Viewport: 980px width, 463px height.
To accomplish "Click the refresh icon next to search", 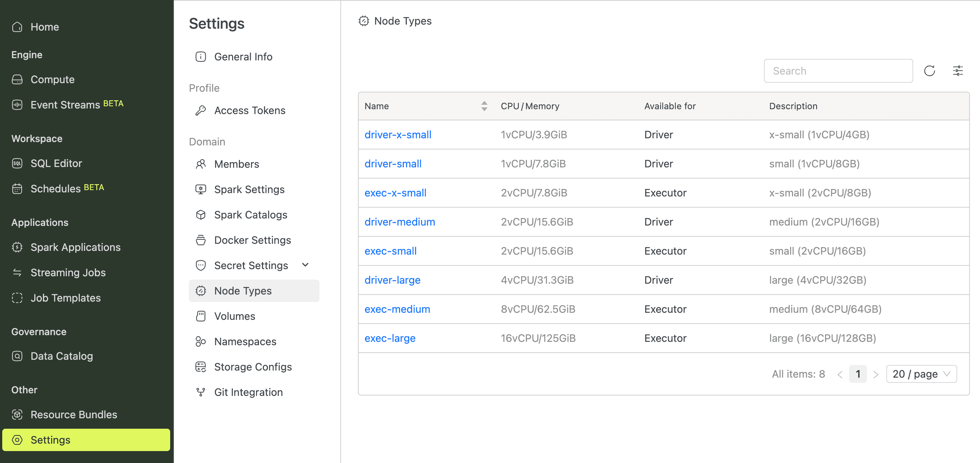I will tap(929, 71).
